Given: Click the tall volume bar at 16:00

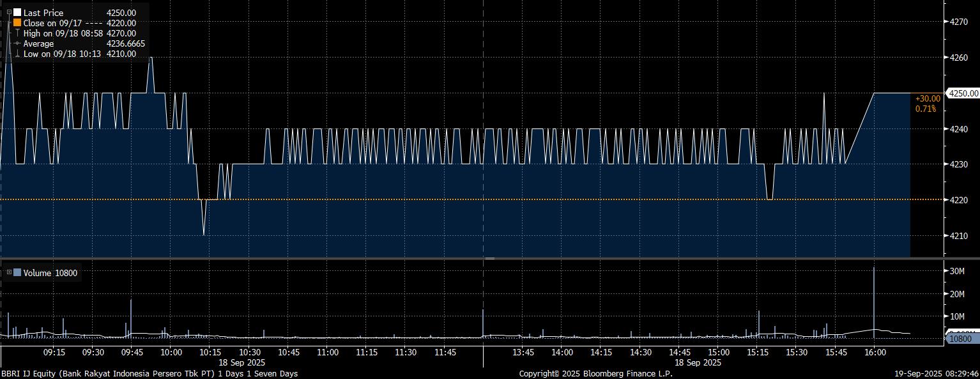Looking at the screenshot, I should point(874,300).
